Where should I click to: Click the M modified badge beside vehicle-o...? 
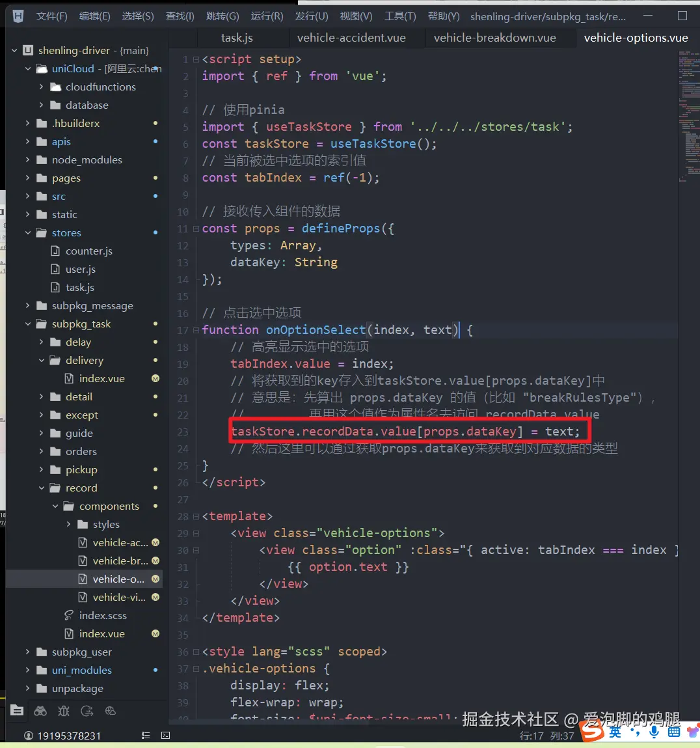tap(155, 579)
